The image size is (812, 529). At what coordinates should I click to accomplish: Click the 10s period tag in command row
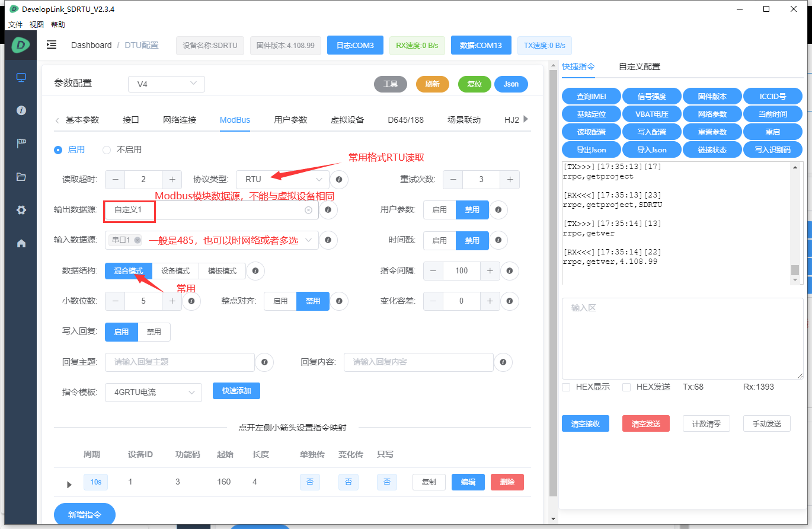click(x=95, y=482)
